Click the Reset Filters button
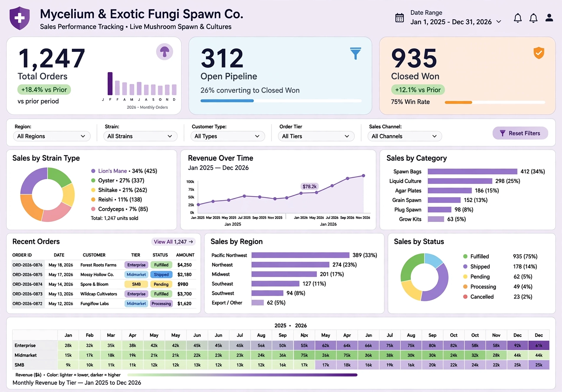 pos(520,133)
